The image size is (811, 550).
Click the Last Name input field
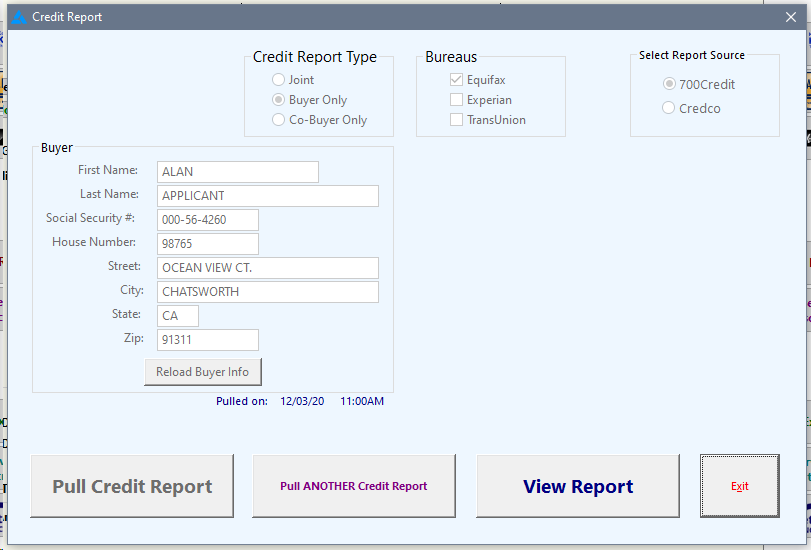click(x=267, y=196)
